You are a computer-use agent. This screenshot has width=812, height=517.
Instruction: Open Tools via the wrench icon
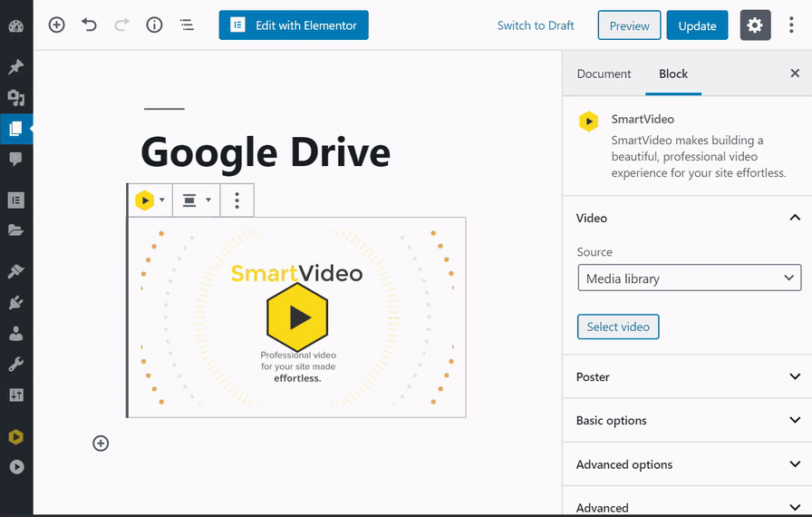[x=16, y=365]
